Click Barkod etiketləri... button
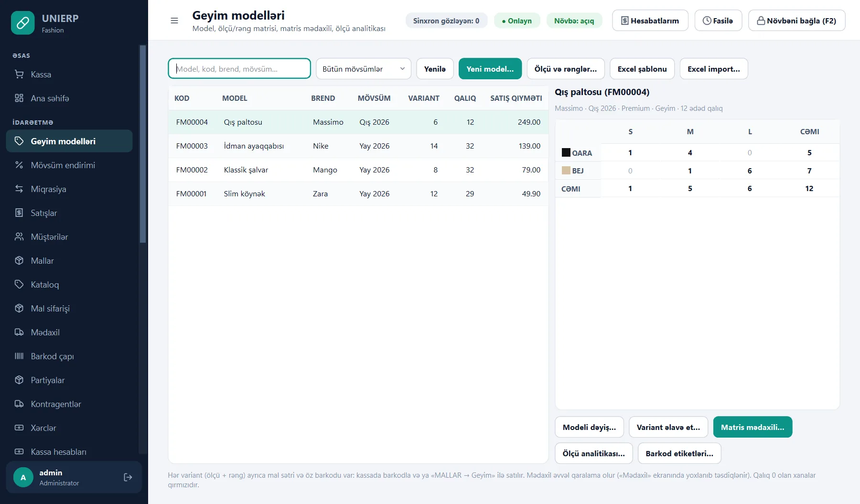 click(x=679, y=453)
